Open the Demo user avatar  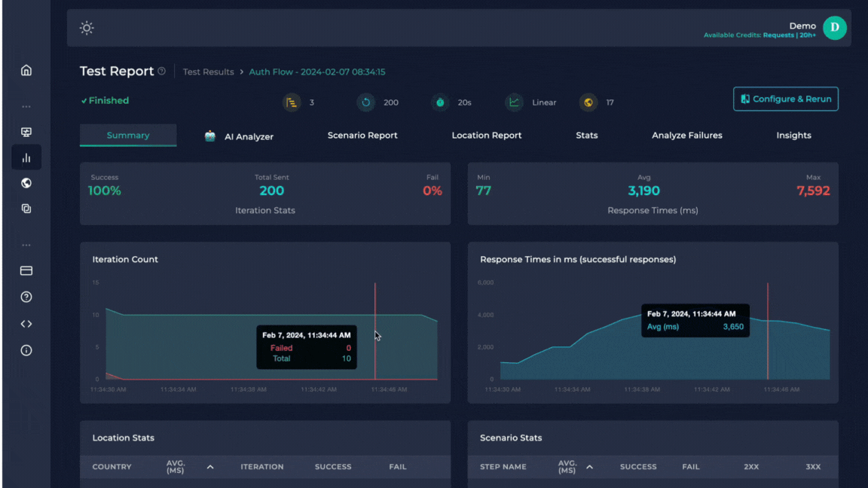coord(834,28)
